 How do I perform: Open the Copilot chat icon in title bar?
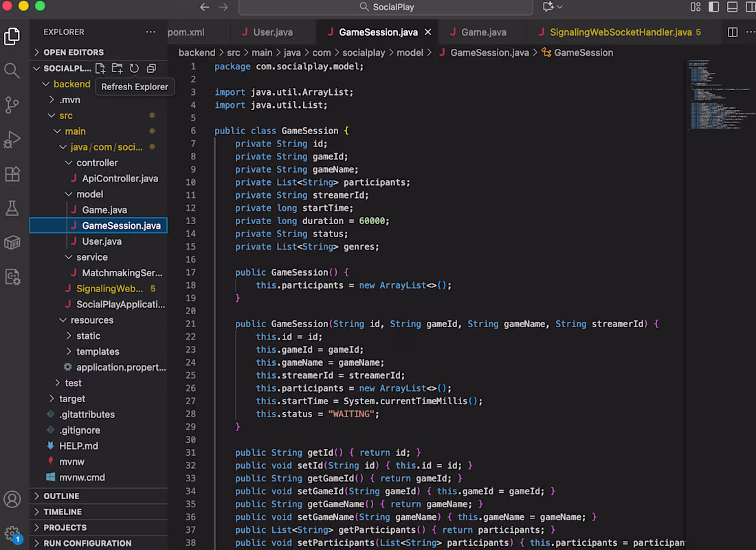pos(548,7)
